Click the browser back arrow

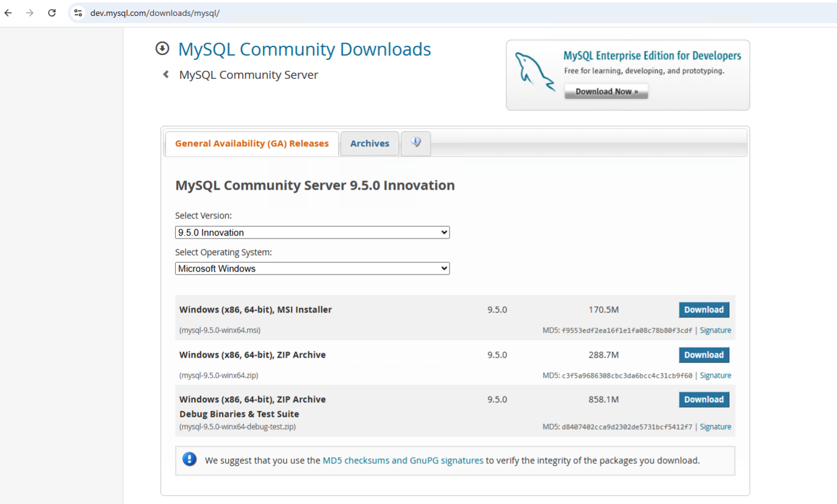pos(7,12)
